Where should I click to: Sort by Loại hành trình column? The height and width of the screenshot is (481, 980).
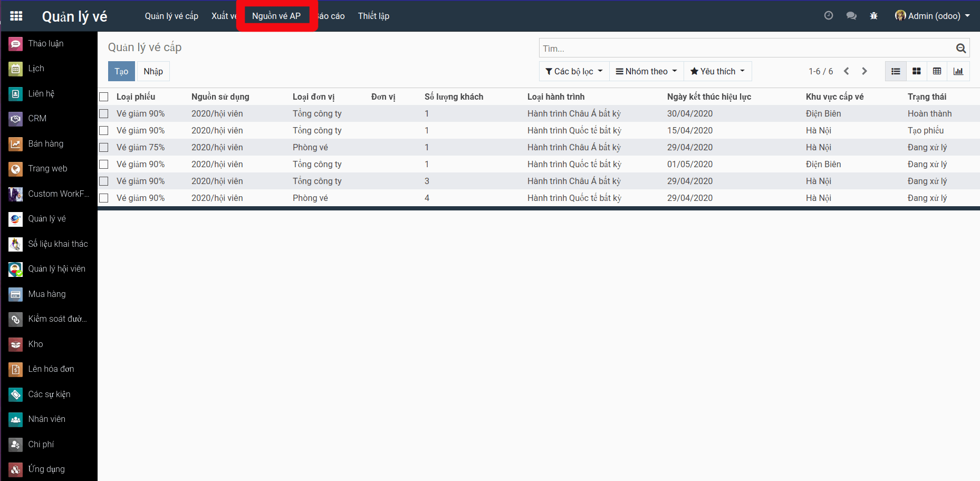(556, 97)
